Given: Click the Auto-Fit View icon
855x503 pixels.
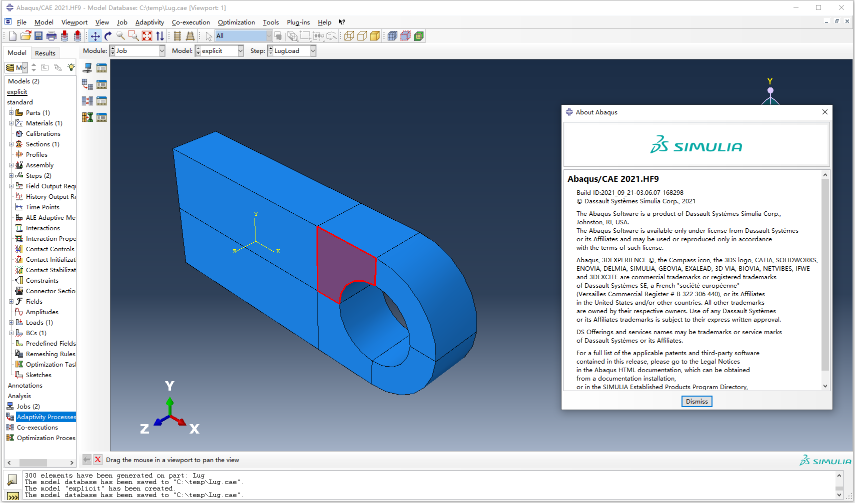Looking at the screenshot, I should (147, 36).
